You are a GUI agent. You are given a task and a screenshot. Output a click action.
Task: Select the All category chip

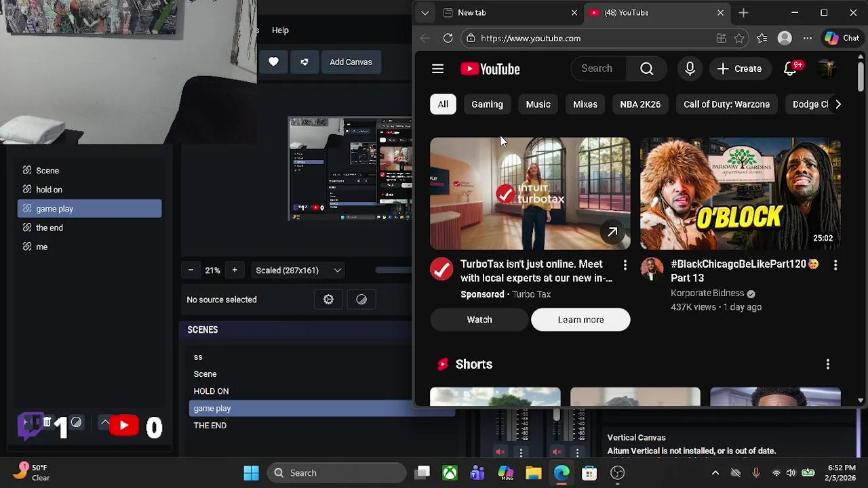443,104
